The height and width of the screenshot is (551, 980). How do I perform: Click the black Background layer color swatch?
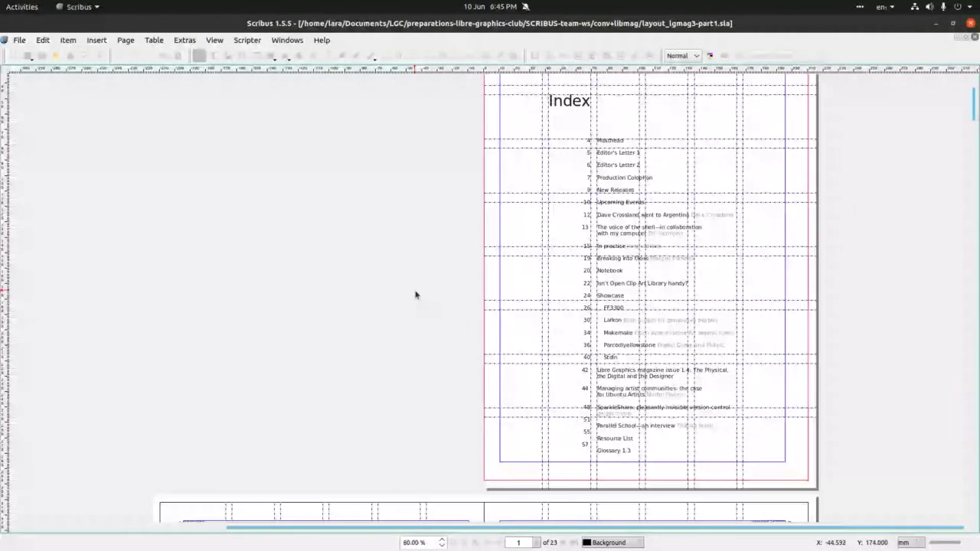[x=587, y=543]
